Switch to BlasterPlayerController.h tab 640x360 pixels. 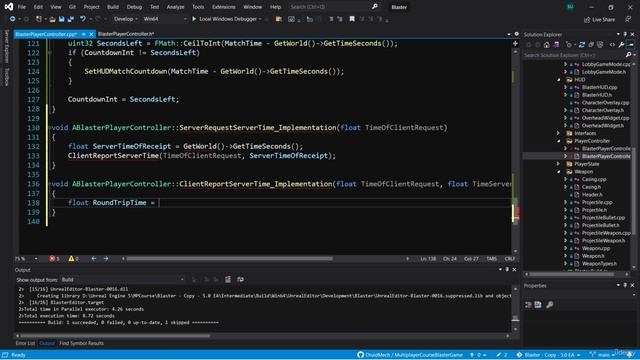click(126, 34)
